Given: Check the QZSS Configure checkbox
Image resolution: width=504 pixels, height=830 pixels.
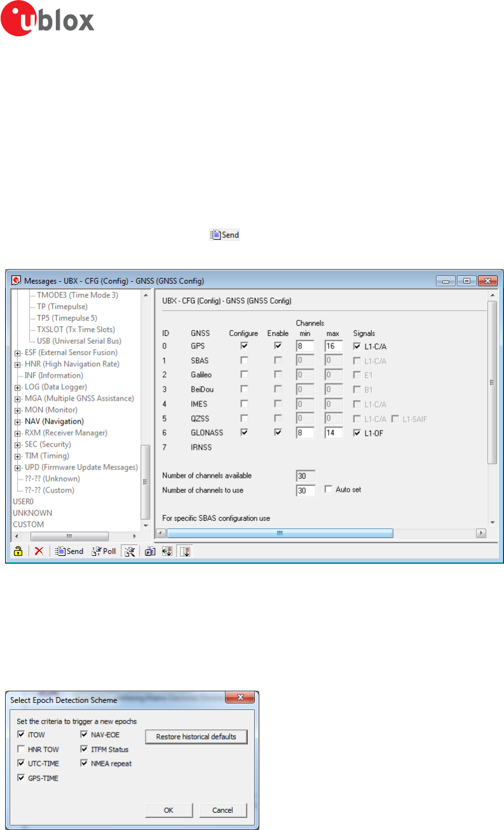Looking at the screenshot, I should click(243, 418).
